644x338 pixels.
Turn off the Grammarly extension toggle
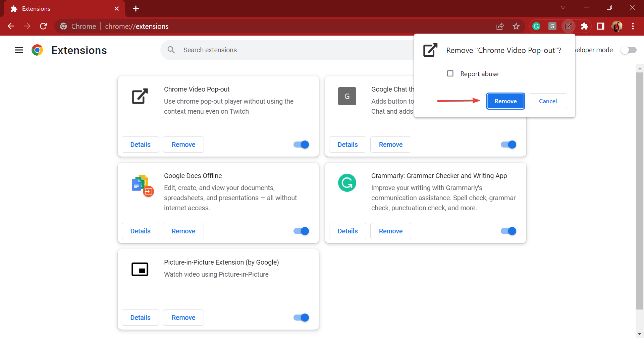point(508,231)
